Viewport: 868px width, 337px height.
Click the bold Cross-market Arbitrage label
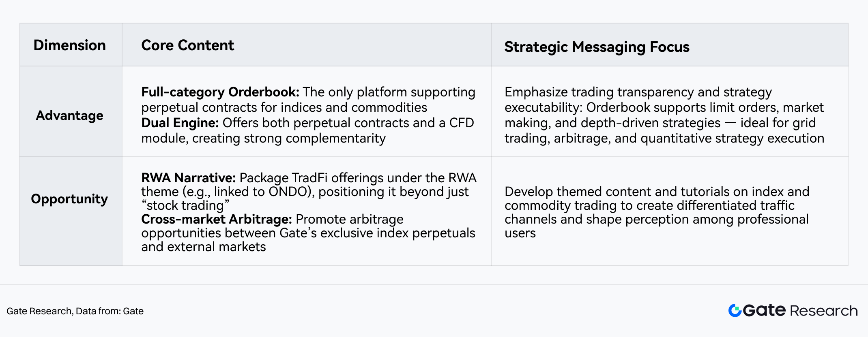[x=217, y=219]
